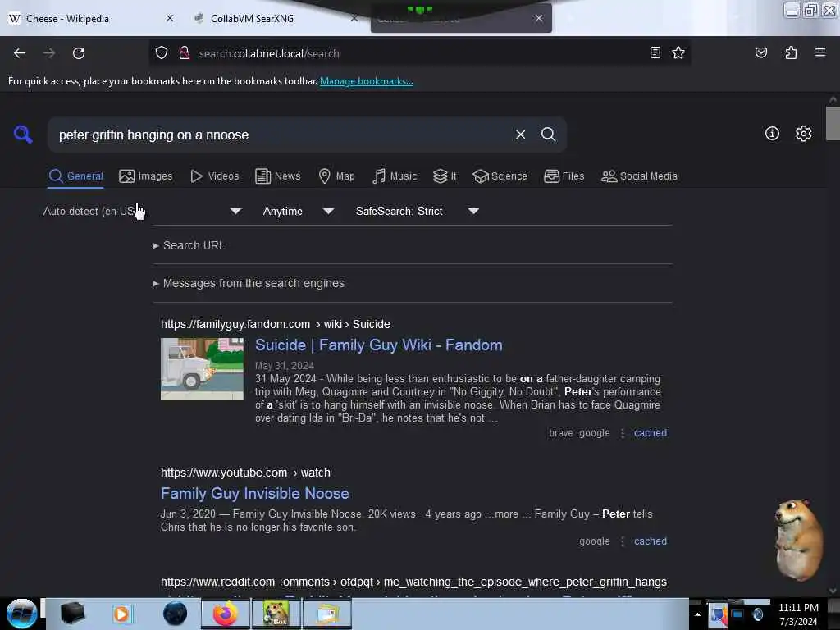The height and width of the screenshot is (630, 840).
Task: Click the browser forward arrow
Action: pos(48,53)
